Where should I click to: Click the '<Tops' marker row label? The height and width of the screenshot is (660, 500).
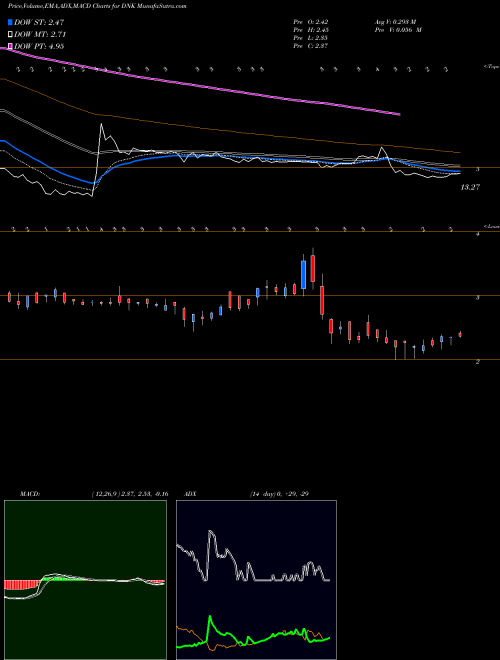492,67
